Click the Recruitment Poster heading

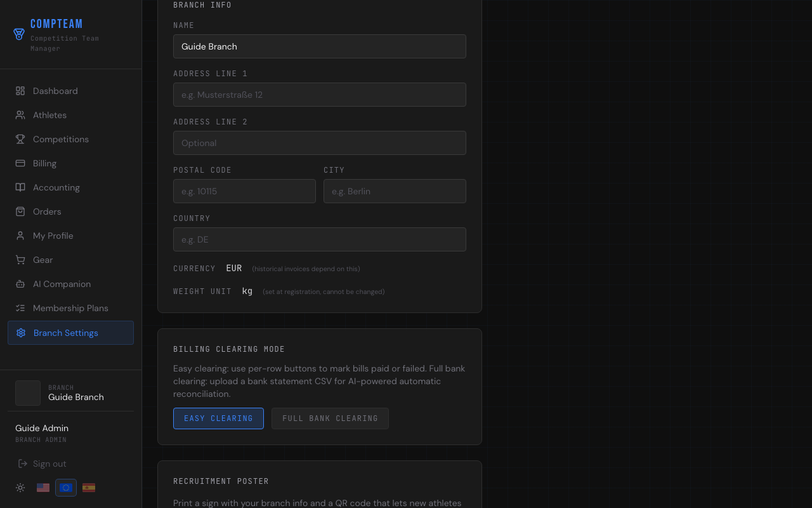(221, 481)
